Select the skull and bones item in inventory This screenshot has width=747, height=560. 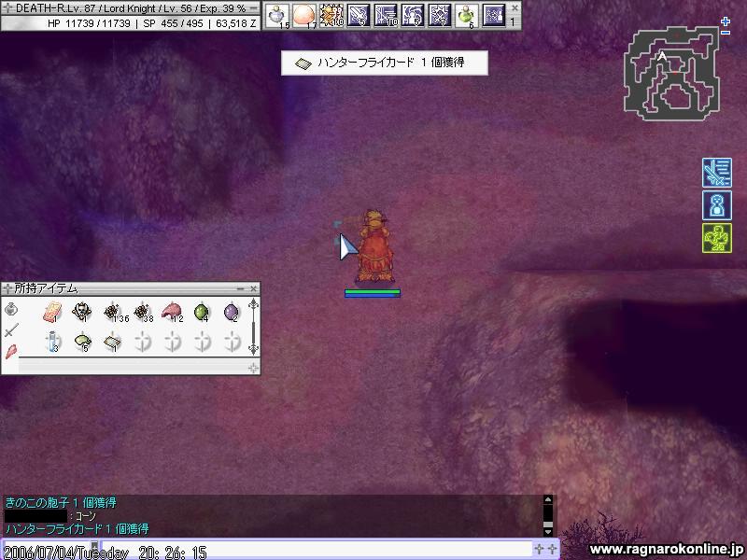[x=82, y=312]
